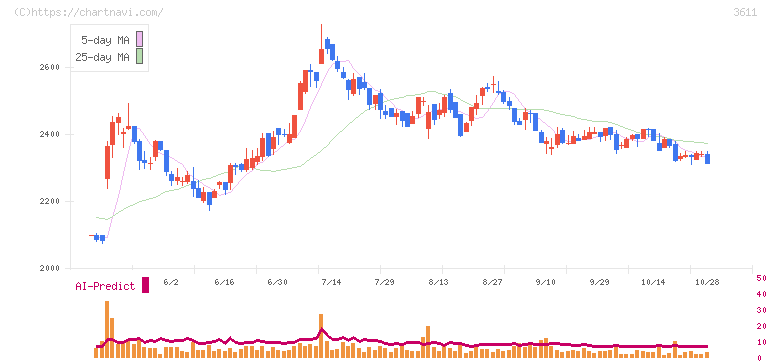Click the 9/10 date axis label

[x=546, y=282]
